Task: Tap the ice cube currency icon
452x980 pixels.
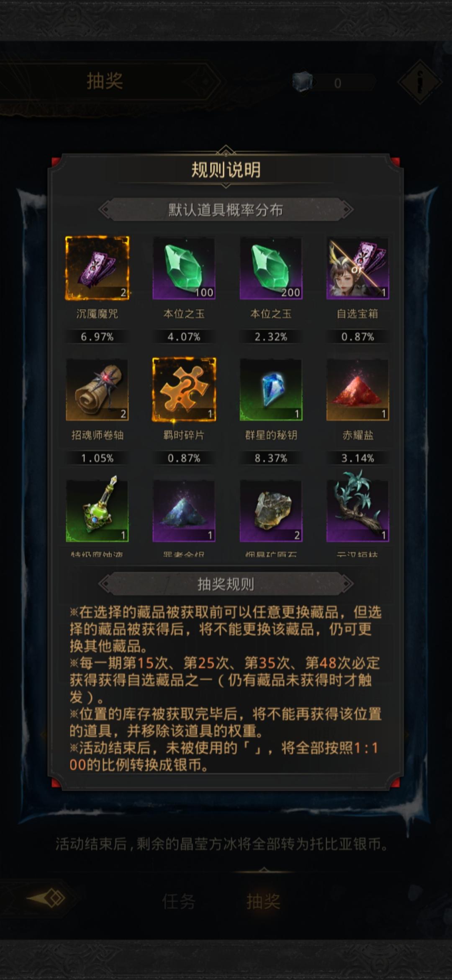Action: coord(303,81)
